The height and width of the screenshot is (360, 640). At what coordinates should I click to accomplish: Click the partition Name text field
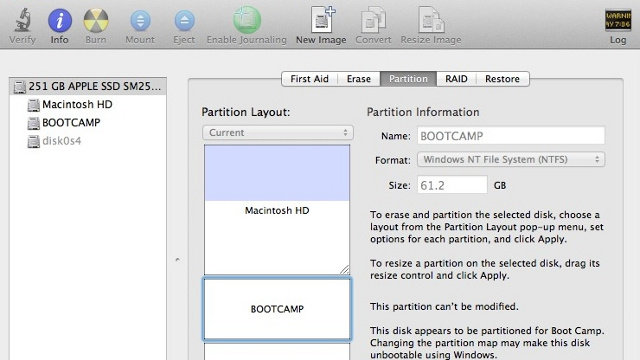point(511,136)
